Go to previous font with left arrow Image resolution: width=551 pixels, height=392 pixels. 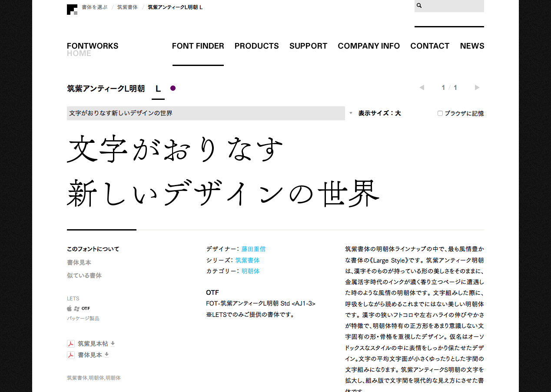422,88
